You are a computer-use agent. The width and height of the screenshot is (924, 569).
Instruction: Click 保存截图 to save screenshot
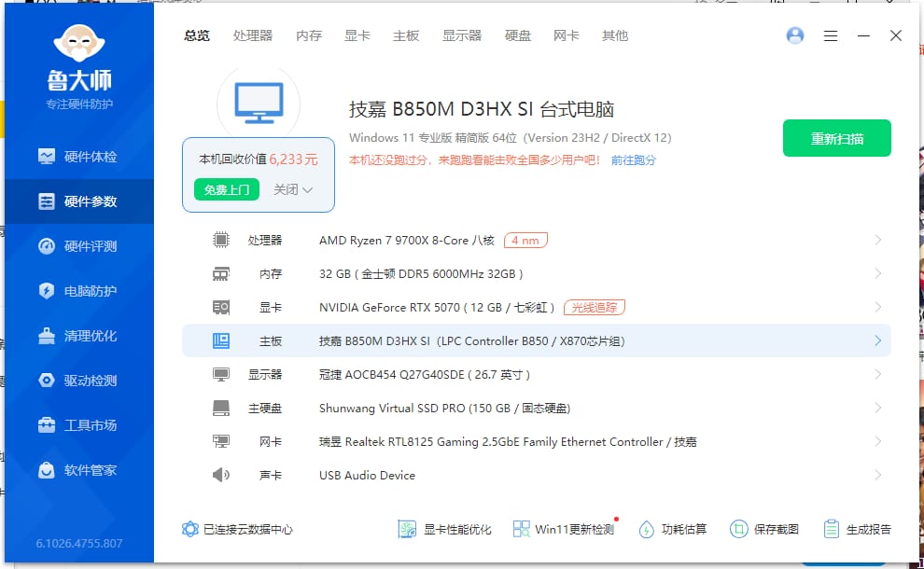coord(764,529)
